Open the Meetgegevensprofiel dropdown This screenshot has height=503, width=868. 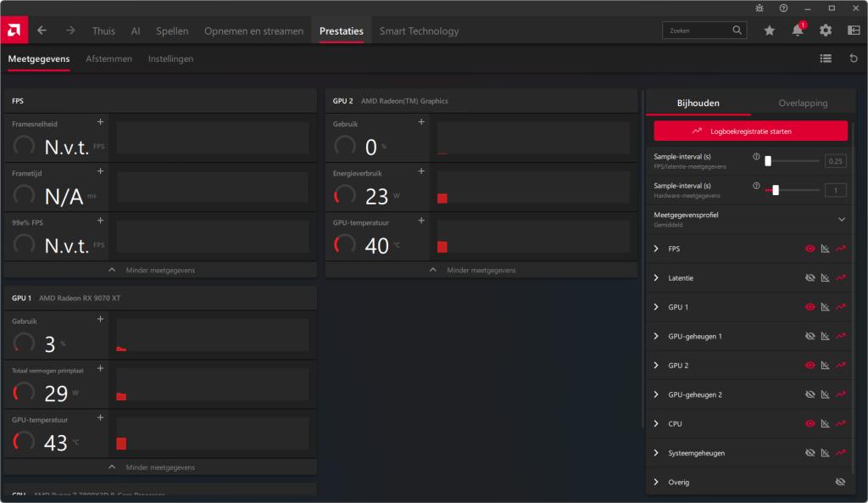click(x=841, y=219)
